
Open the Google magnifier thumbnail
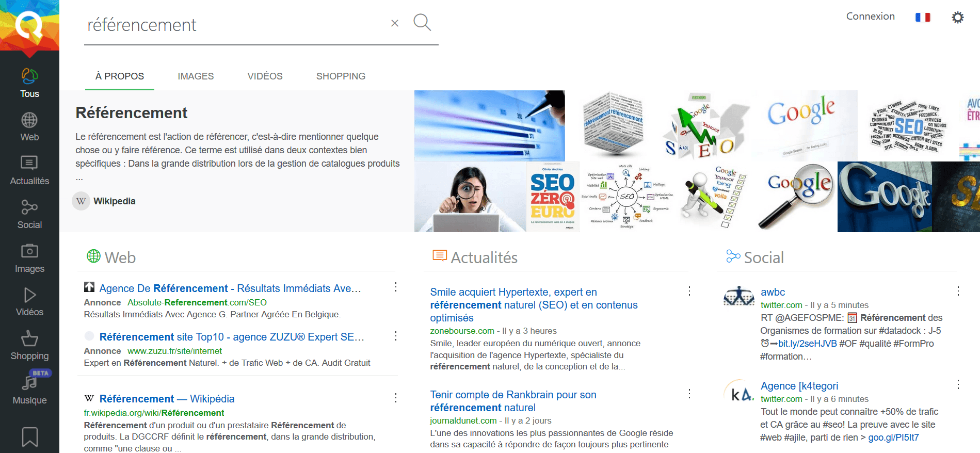point(795,197)
